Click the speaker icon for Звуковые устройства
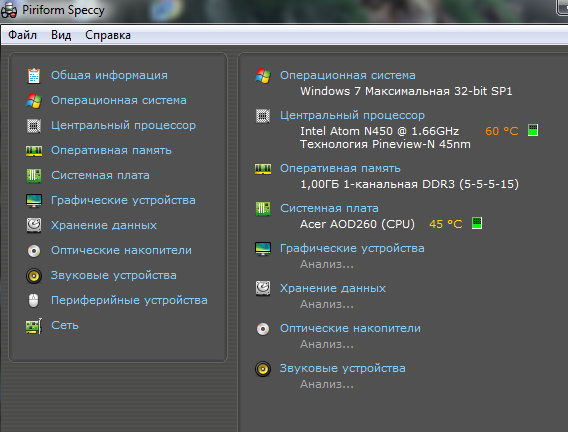The height and width of the screenshot is (432, 568). coord(34,276)
